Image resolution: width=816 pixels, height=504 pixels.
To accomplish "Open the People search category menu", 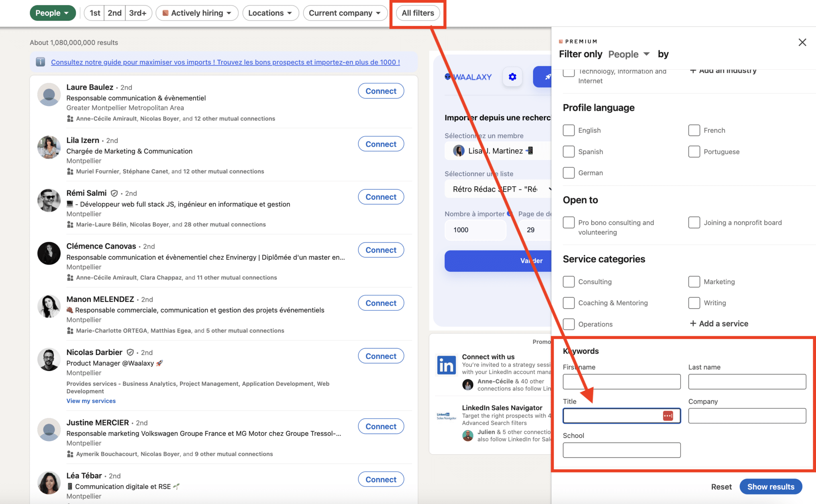I will point(52,13).
